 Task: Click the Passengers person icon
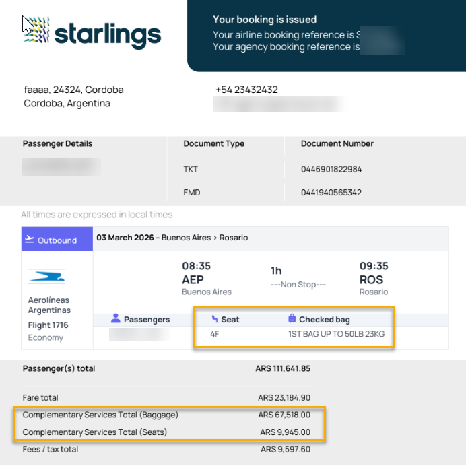115,318
